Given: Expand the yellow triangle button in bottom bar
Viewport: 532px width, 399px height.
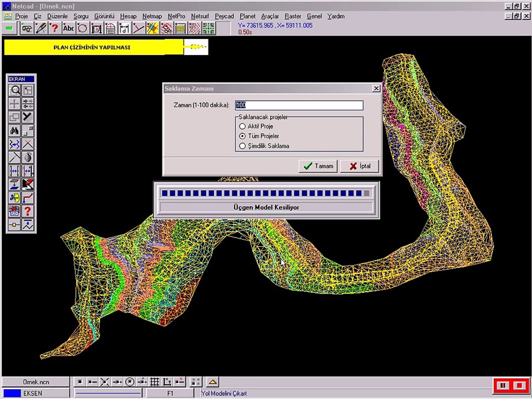Looking at the screenshot, I should click(x=212, y=382).
